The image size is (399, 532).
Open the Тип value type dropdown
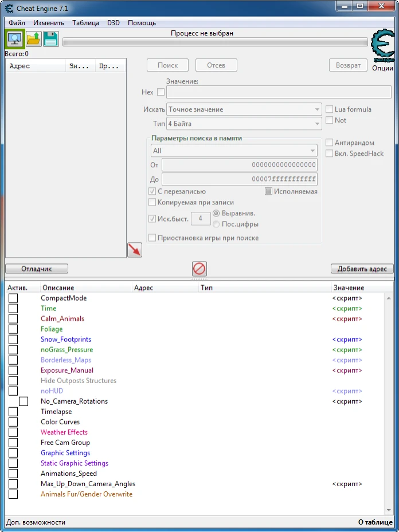pyautogui.click(x=244, y=124)
